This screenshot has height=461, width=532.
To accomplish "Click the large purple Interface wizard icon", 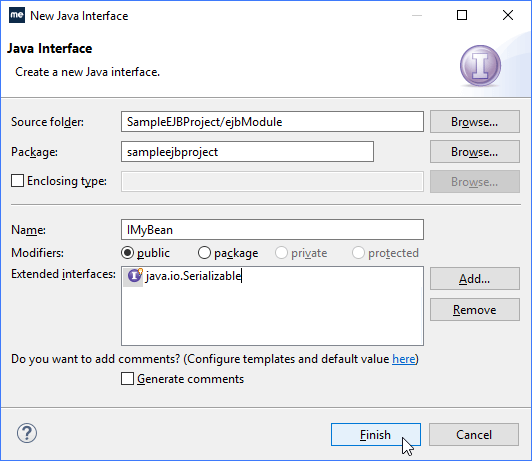I will 480,66.
